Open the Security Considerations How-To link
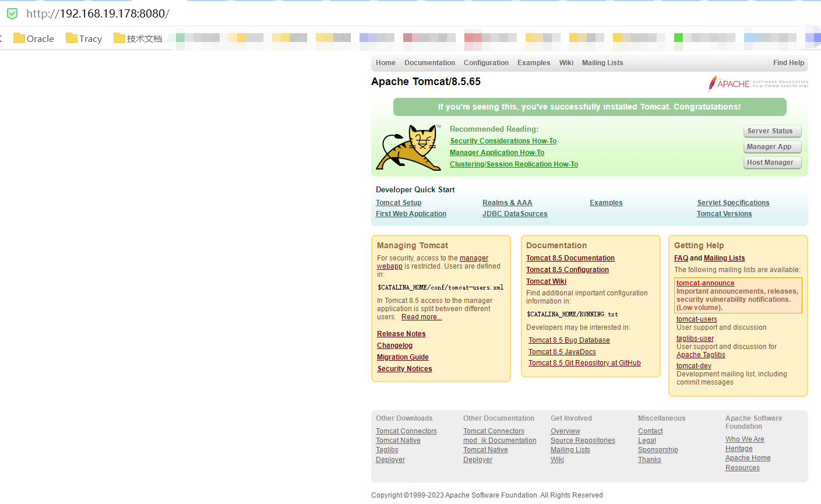821x504 pixels. click(x=503, y=140)
